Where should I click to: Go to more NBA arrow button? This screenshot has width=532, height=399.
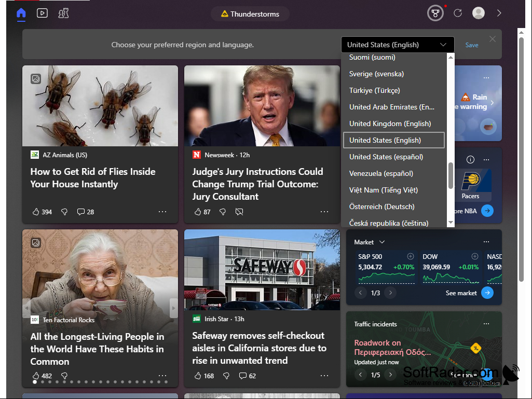(487, 211)
